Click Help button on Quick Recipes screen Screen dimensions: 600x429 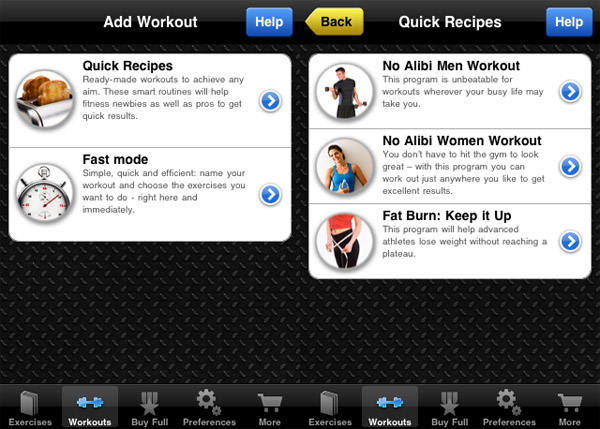(x=569, y=22)
